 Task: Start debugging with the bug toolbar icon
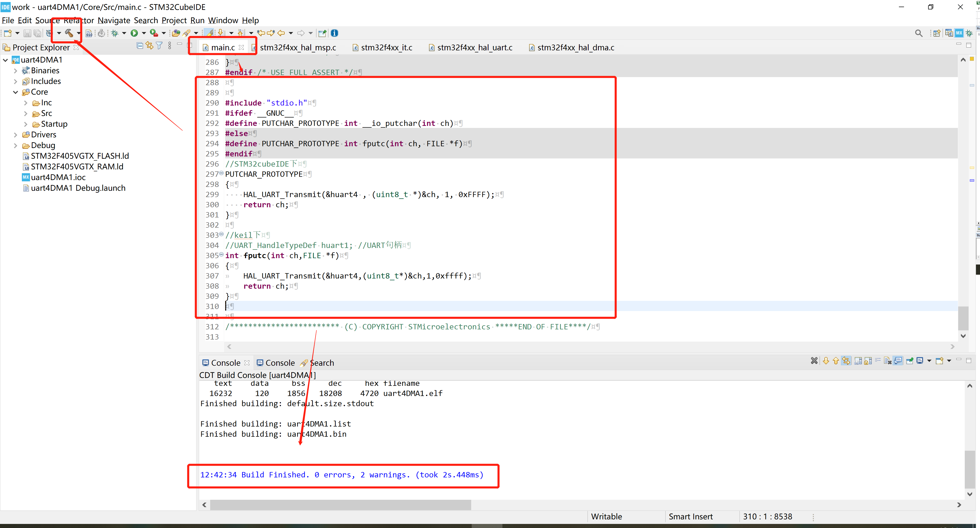point(114,33)
